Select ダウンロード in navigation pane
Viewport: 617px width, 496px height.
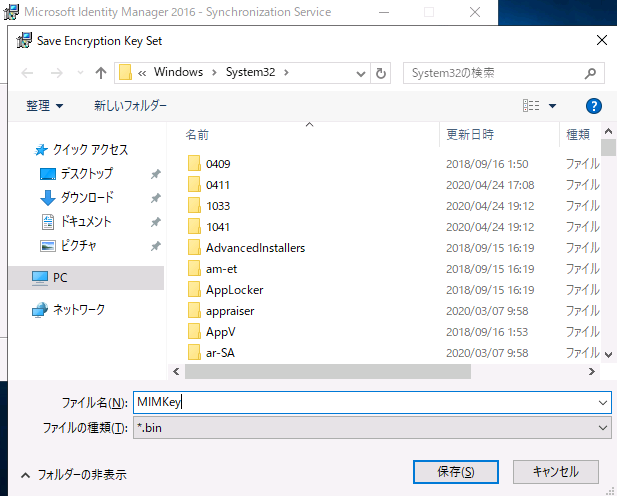coord(87,198)
